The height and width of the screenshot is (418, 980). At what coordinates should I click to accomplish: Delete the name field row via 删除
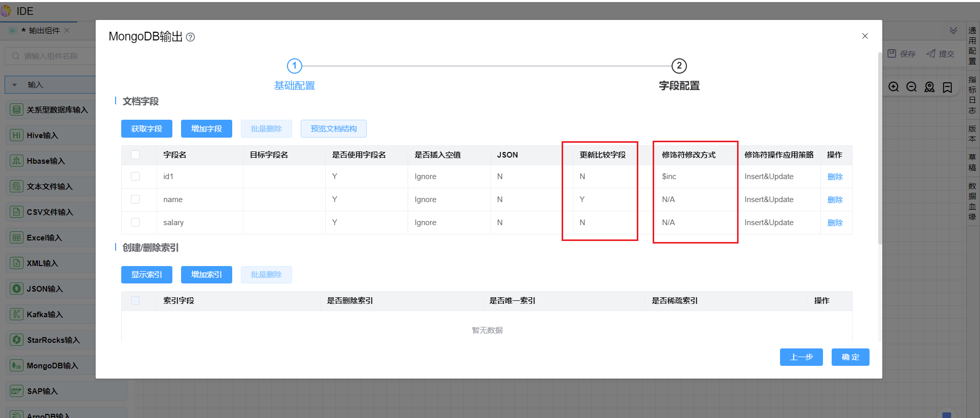pyautogui.click(x=835, y=200)
